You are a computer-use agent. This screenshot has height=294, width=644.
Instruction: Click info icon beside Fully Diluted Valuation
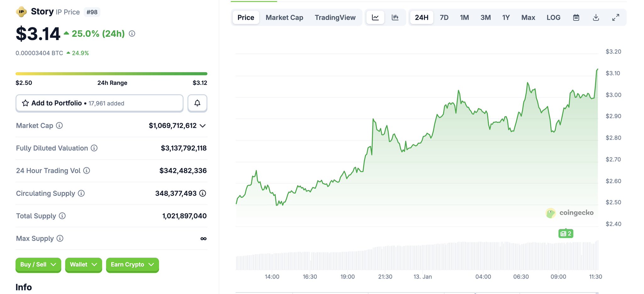coord(94,148)
